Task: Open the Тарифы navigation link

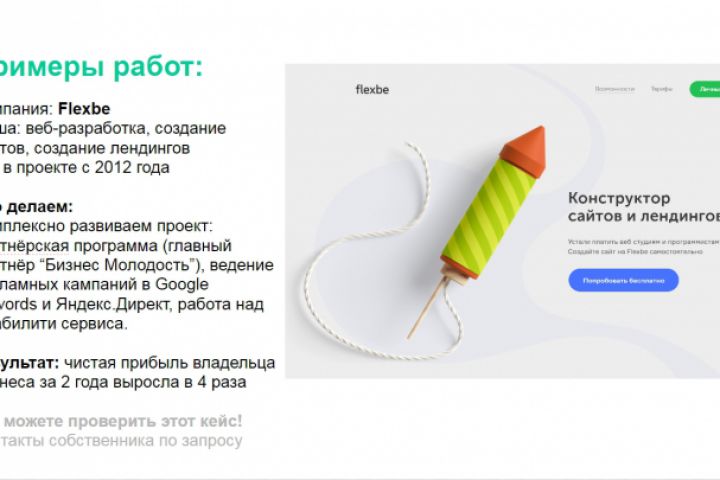Action: point(661,89)
